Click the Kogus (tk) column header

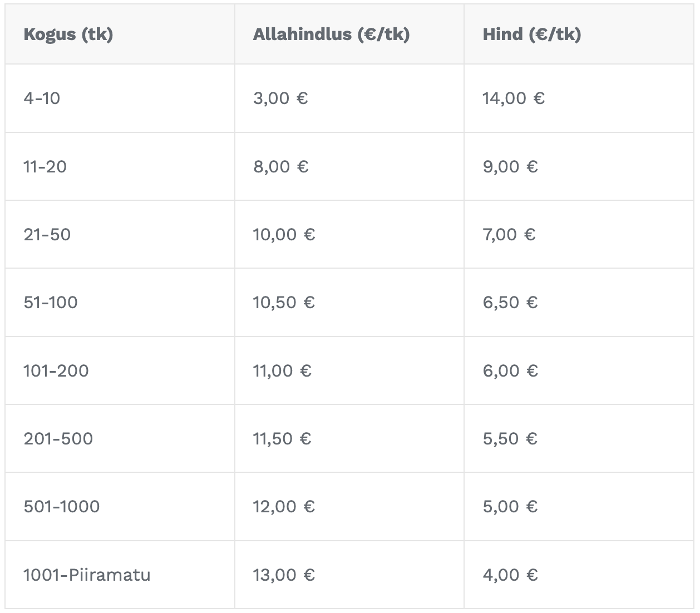point(68,34)
